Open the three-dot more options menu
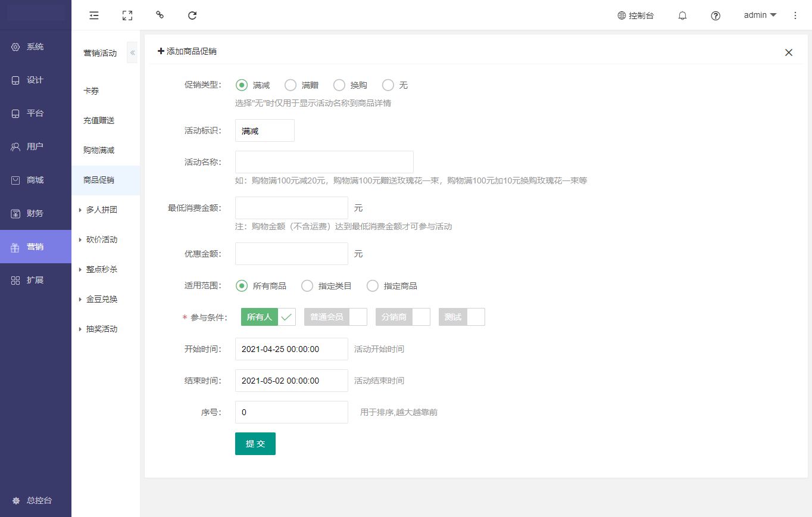The image size is (812, 517). pos(795,15)
